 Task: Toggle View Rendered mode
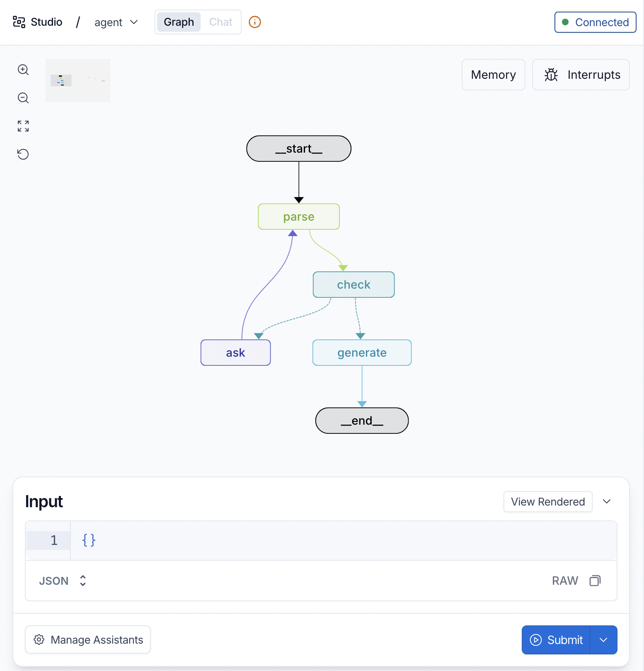pos(547,502)
